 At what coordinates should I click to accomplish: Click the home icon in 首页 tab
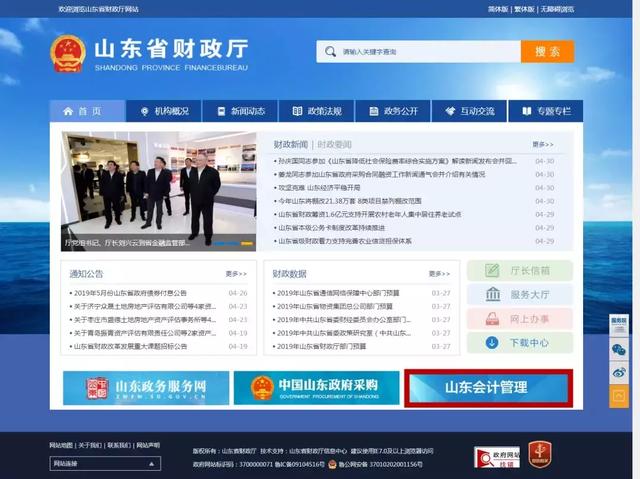(x=68, y=111)
